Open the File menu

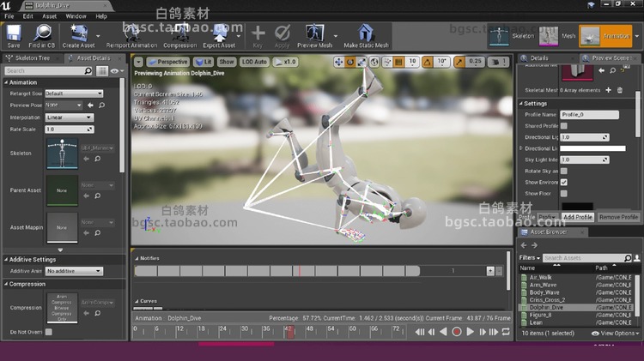pyautogui.click(x=9, y=16)
